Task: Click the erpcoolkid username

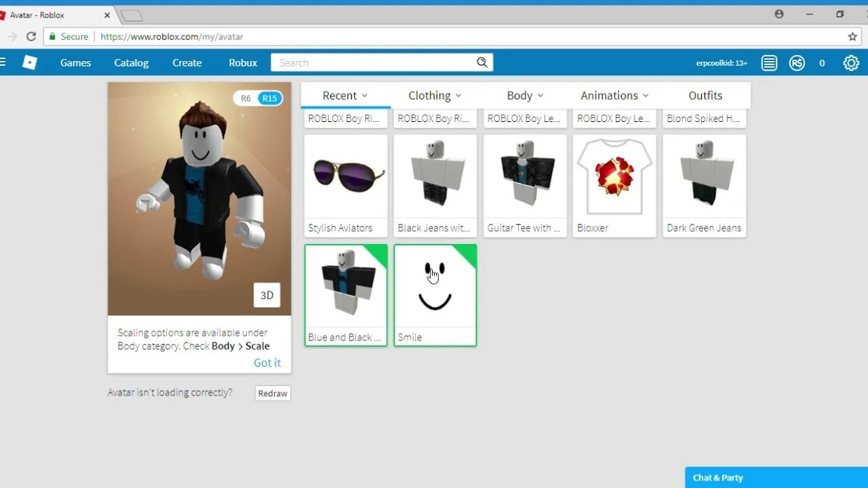Action: [x=722, y=63]
